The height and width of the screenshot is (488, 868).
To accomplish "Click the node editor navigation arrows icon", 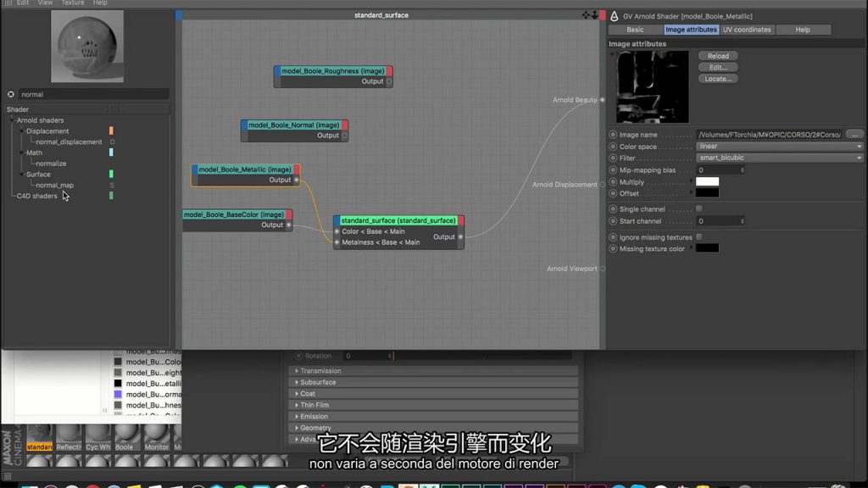I will tap(590, 15).
